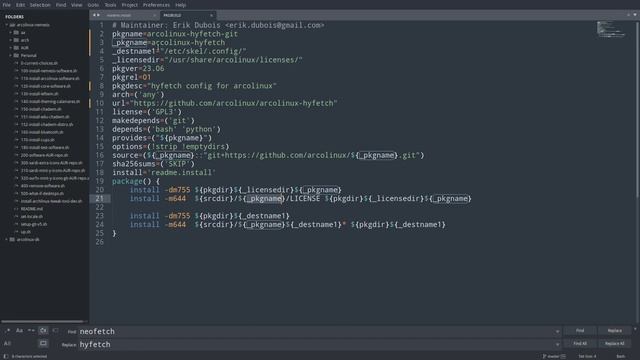Open the Tools menu
640x360 pixels.
(110, 5)
